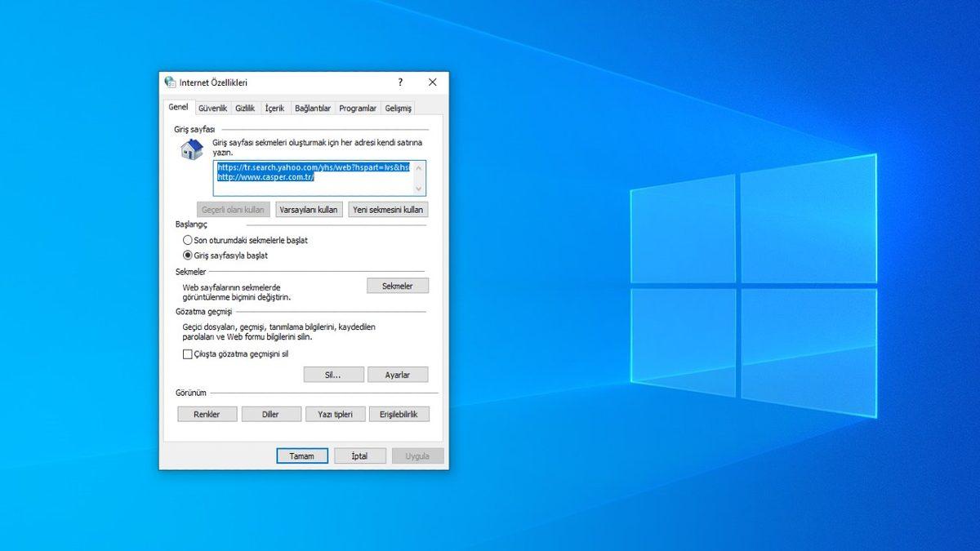
Task: Click the Varsayılanı kullan button
Action: pos(309,209)
